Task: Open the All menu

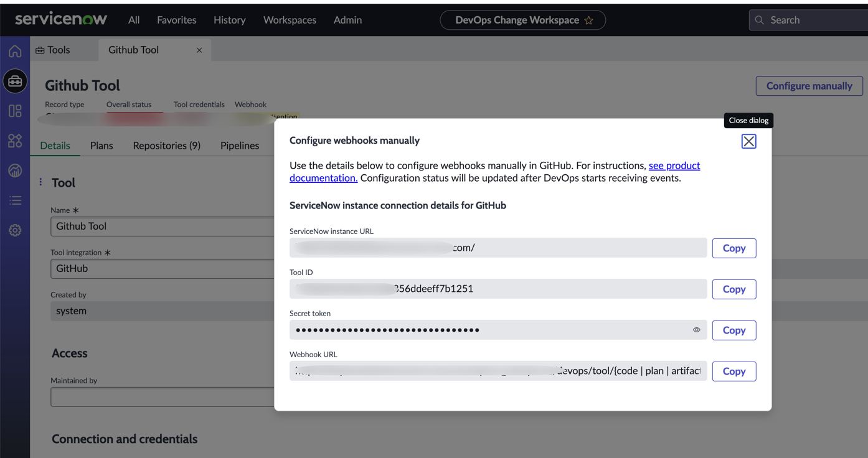Action: tap(134, 20)
